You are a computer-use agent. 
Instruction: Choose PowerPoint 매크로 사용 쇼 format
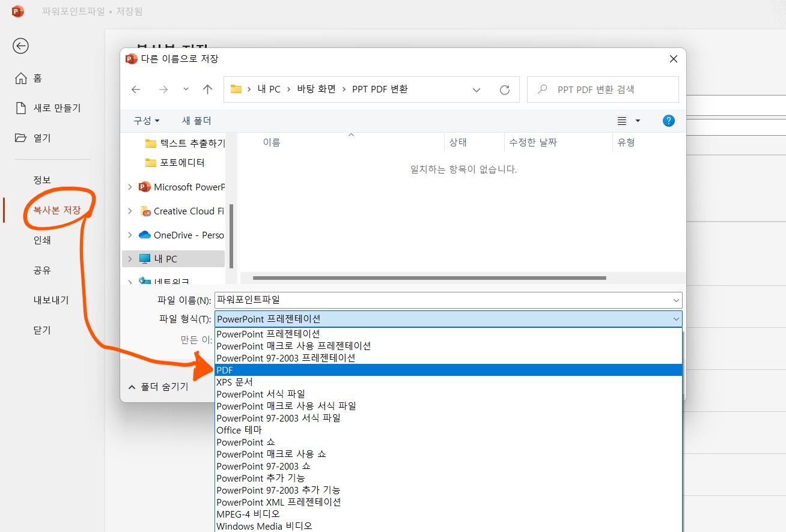coord(448,454)
